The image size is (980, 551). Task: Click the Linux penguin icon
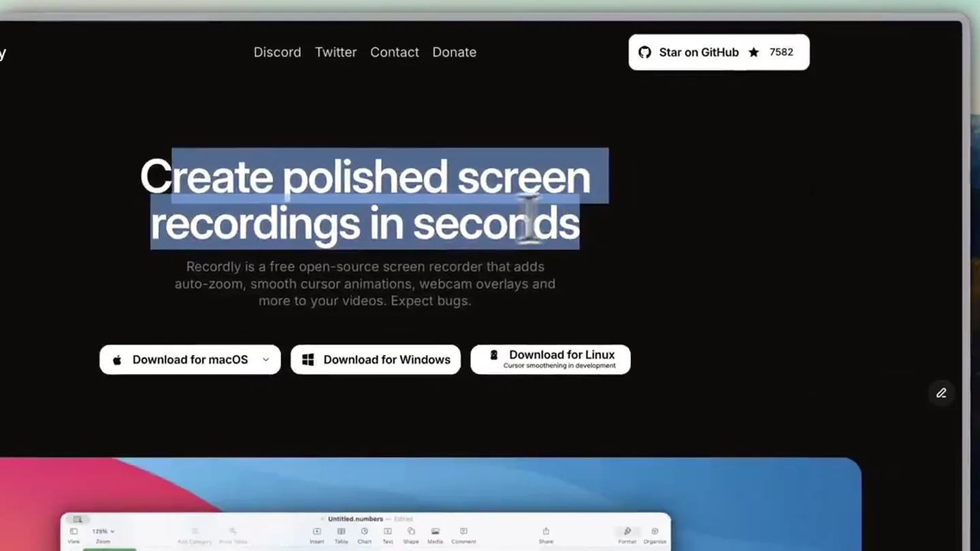[494, 355]
